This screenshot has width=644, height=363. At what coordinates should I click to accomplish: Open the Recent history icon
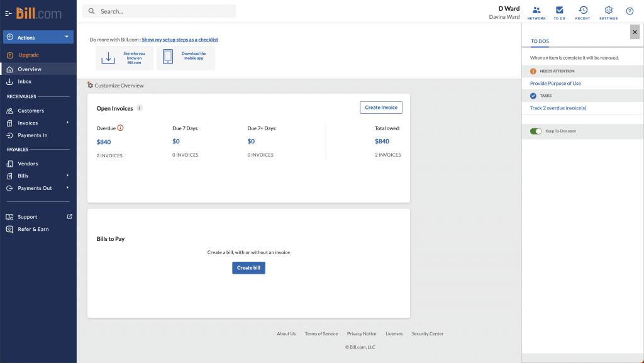click(x=583, y=13)
